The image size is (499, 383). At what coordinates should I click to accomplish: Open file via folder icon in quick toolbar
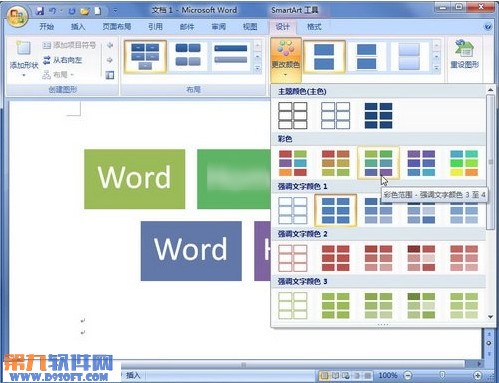tap(85, 11)
